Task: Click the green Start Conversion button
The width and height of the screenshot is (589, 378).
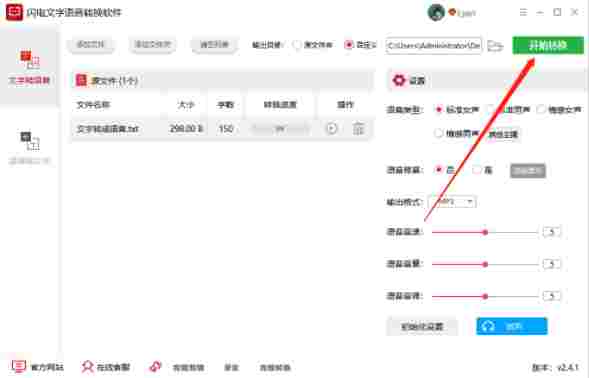Action: point(548,45)
